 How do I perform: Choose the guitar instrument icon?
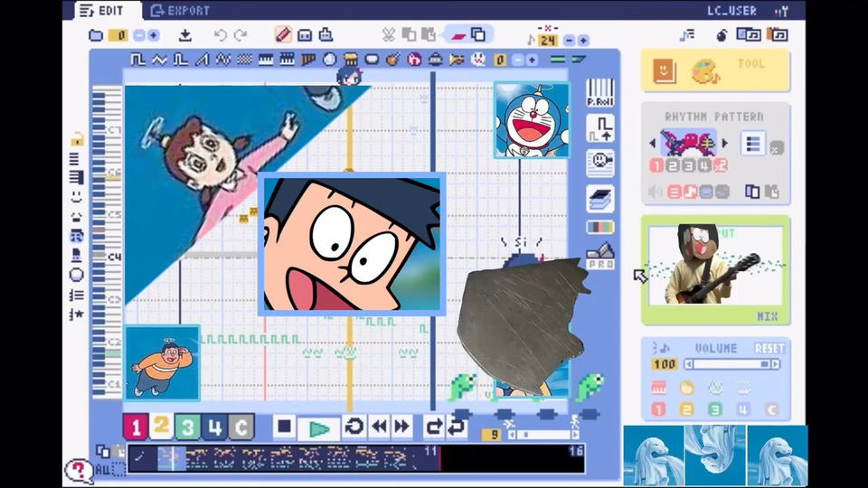coord(392,60)
